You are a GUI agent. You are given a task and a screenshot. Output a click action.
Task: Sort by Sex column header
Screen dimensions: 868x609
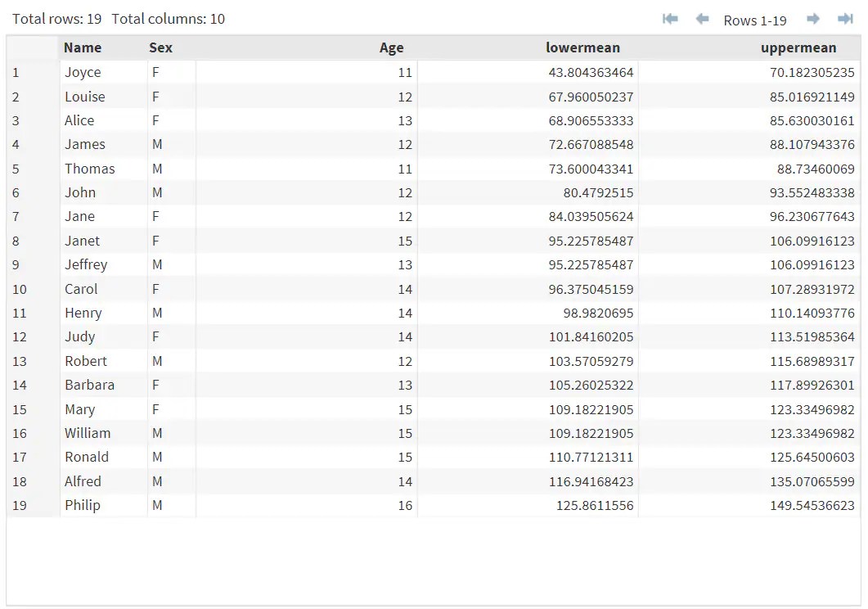160,47
